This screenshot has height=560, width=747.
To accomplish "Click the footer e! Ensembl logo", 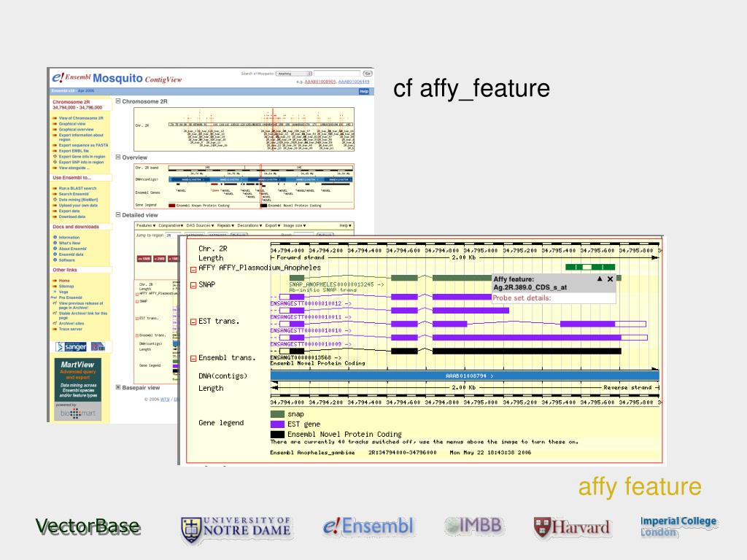I will pyautogui.click(x=368, y=526).
